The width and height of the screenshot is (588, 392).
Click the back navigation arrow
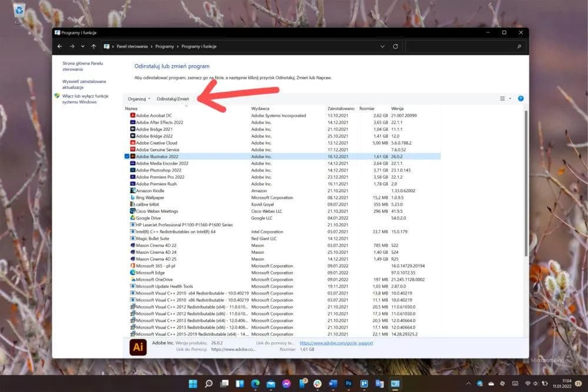pyautogui.click(x=59, y=46)
